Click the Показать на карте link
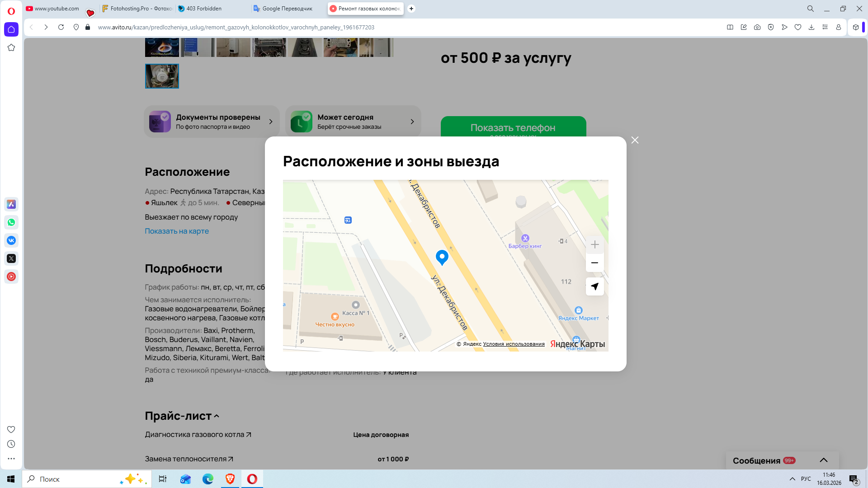 177,231
